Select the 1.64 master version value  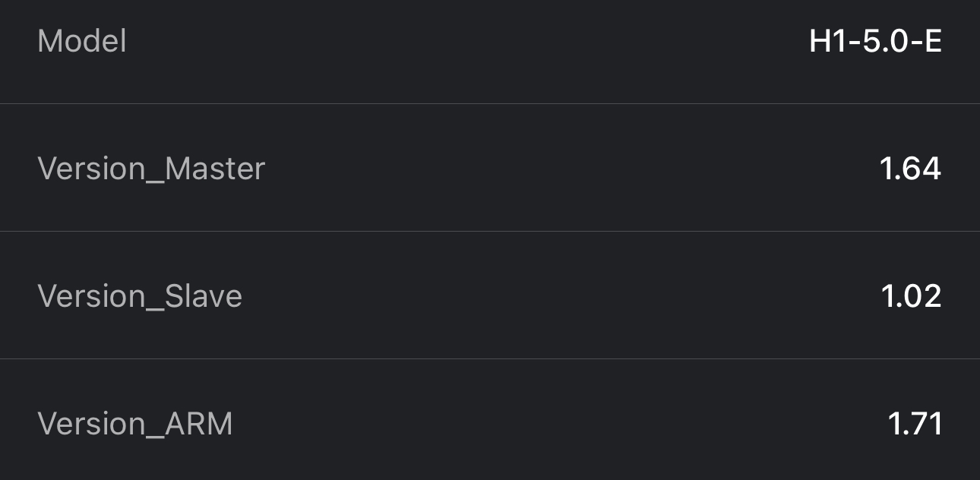click(x=910, y=169)
